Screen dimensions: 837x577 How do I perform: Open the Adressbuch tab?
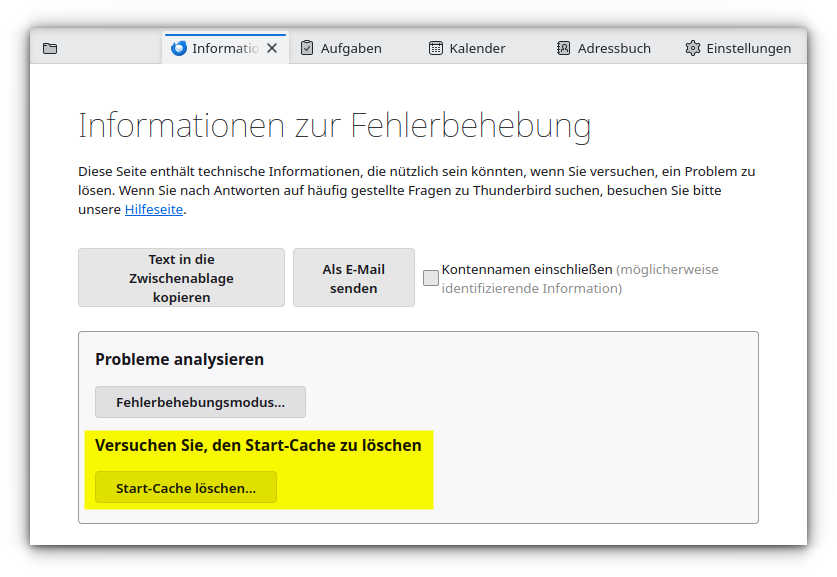pos(603,49)
